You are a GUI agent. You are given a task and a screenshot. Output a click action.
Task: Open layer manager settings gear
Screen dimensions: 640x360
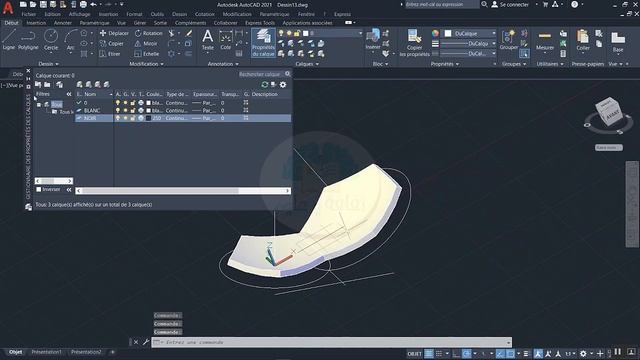pos(283,84)
